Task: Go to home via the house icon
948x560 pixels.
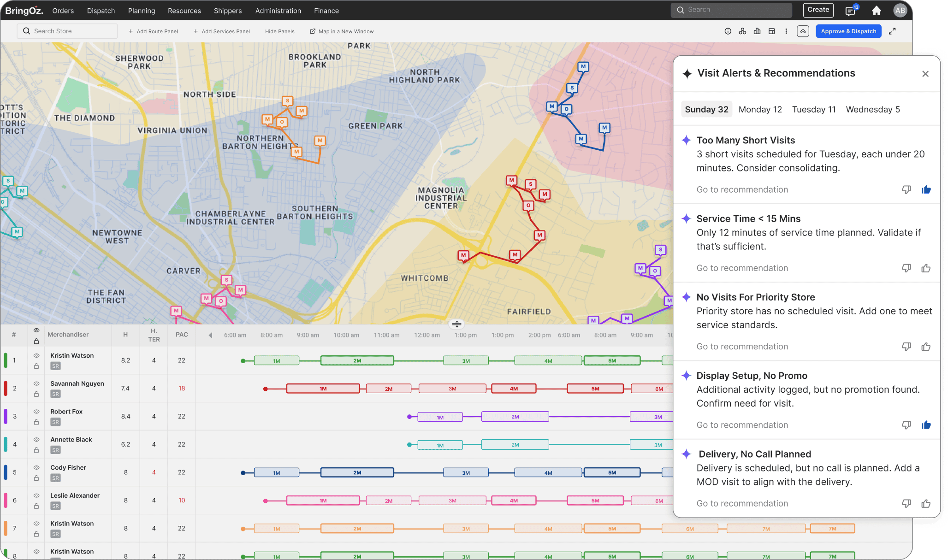Action: (877, 10)
